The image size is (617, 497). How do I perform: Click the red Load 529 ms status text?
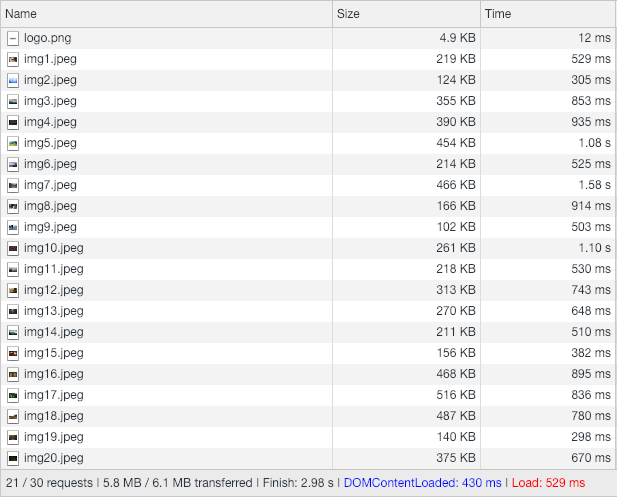point(548,482)
